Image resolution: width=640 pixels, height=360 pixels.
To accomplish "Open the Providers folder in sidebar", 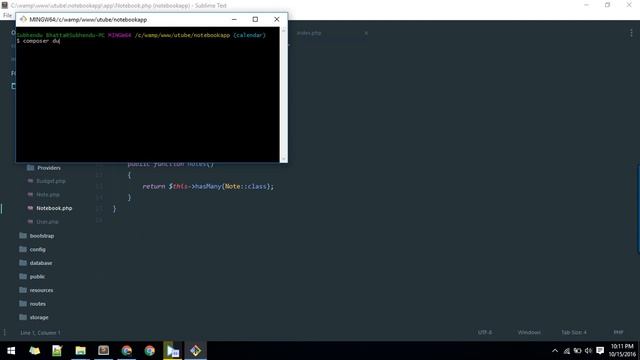I will coord(49,168).
